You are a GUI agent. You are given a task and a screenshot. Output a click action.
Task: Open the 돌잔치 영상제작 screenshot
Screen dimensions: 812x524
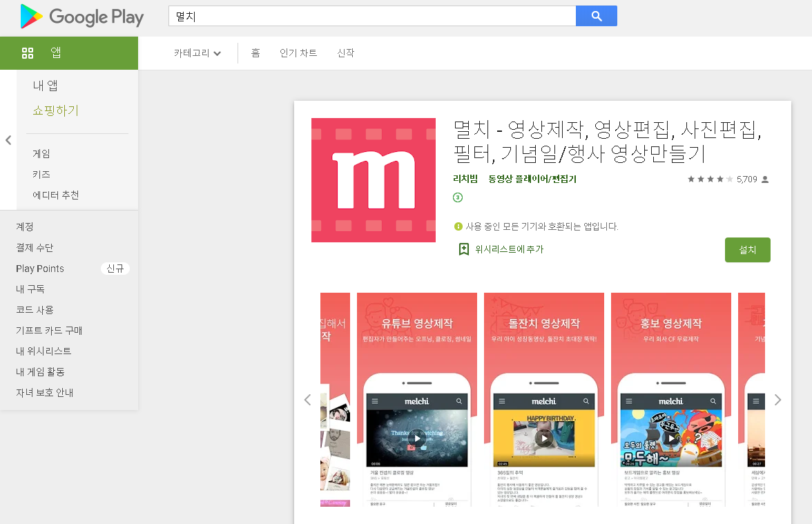click(544, 399)
